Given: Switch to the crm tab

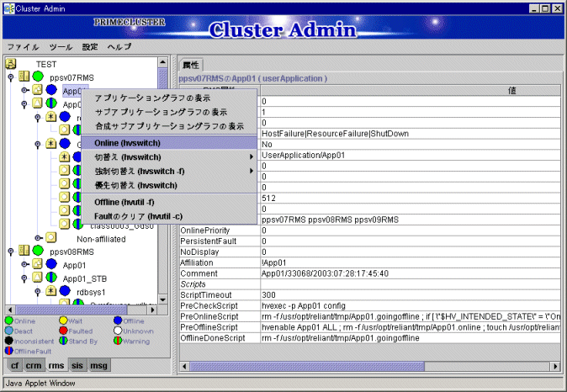Looking at the screenshot, I should point(34,365).
